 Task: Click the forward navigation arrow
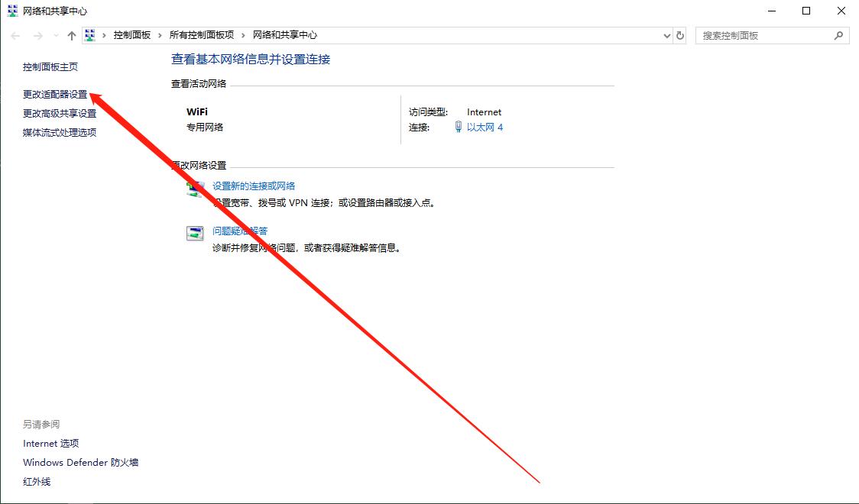point(37,35)
